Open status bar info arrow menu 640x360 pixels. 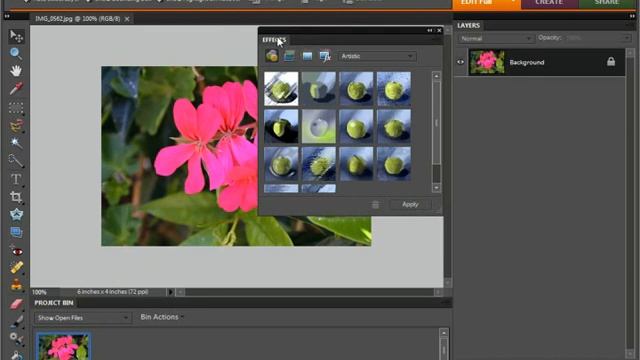(171, 292)
